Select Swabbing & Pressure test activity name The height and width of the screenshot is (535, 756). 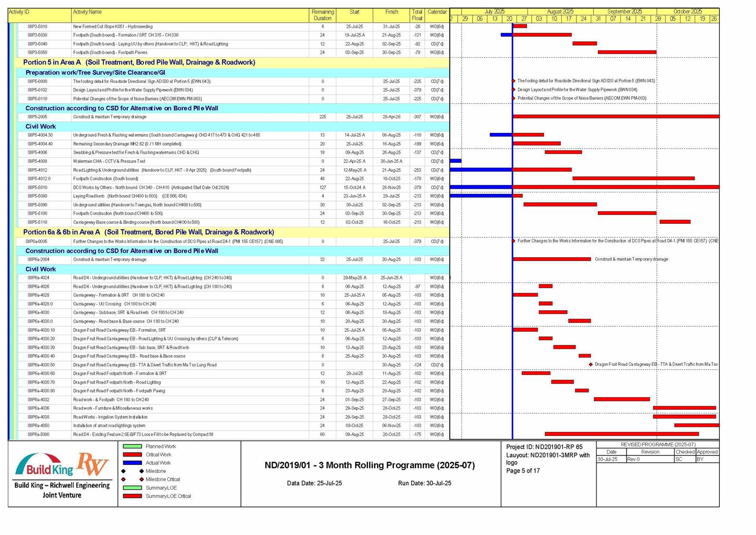(x=136, y=152)
